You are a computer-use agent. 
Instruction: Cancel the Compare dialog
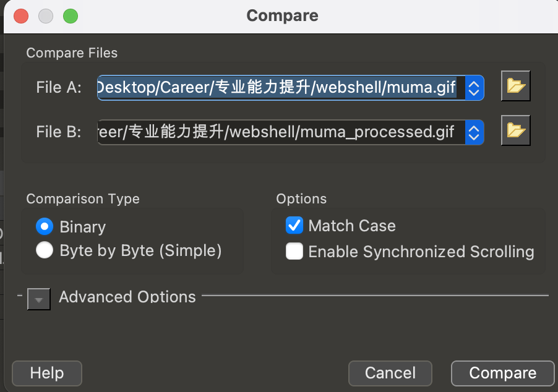[x=390, y=373]
